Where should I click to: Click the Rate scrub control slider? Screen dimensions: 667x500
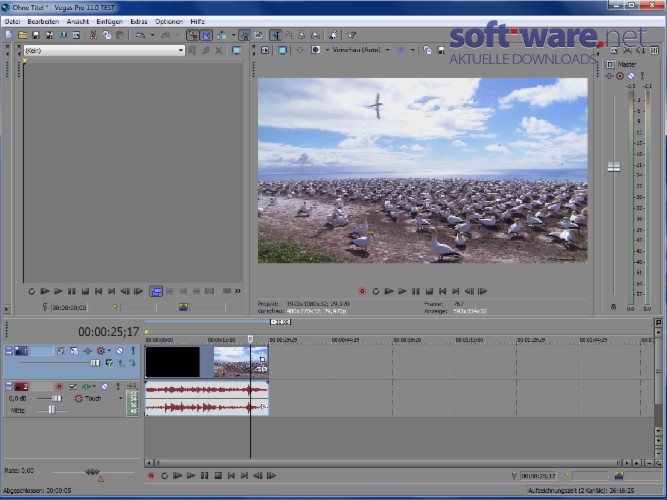click(x=92, y=471)
